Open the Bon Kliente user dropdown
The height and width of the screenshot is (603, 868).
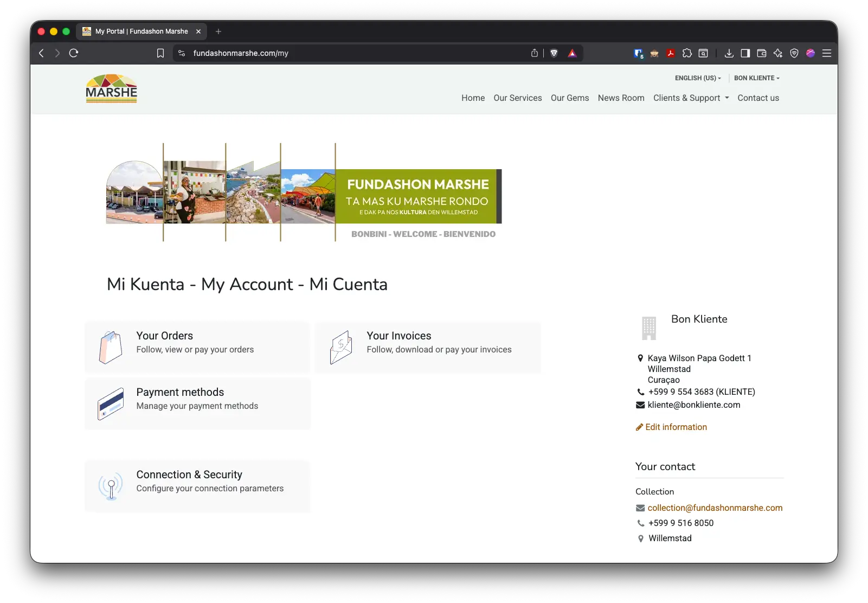coord(757,78)
